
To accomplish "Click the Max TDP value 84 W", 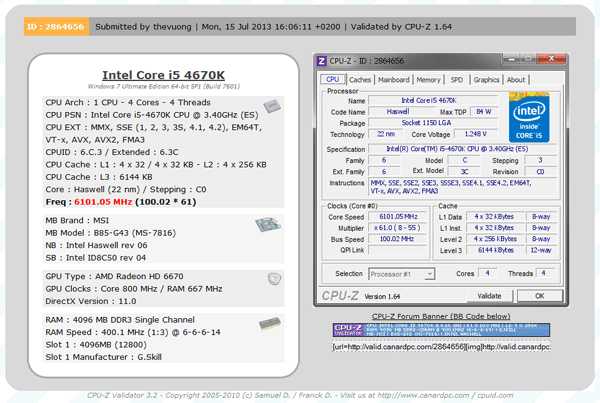I will click(484, 112).
